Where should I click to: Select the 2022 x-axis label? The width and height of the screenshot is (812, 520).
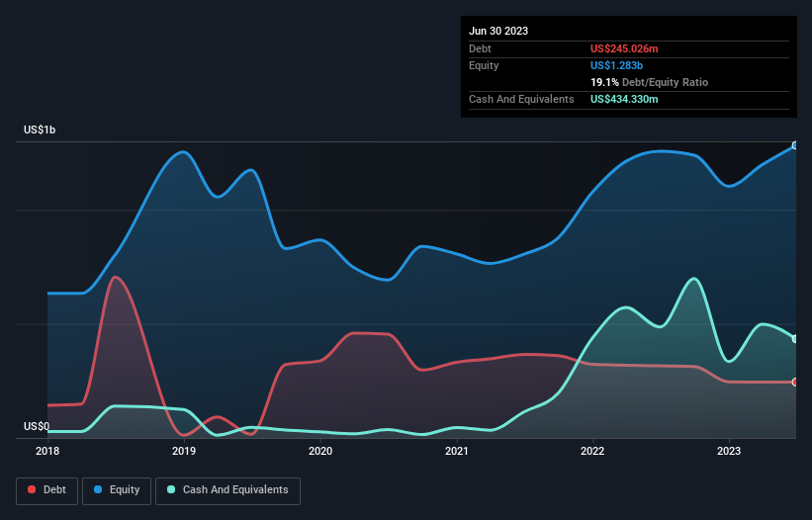pos(592,451)
